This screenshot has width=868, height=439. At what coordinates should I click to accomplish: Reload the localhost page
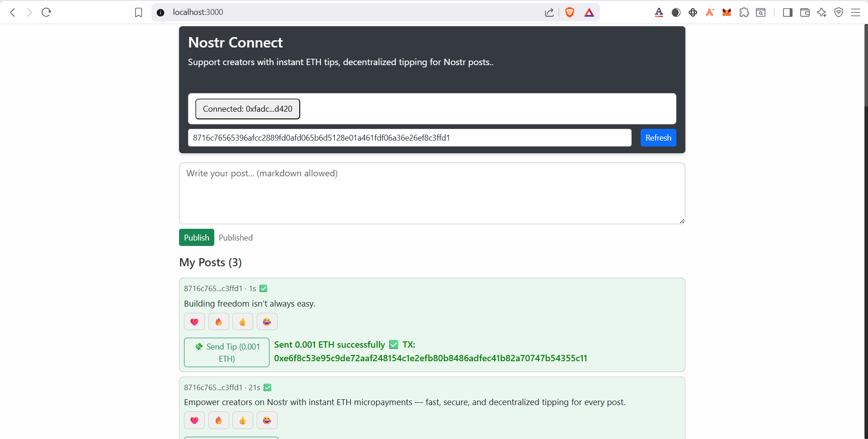click(x=46, y=12)
